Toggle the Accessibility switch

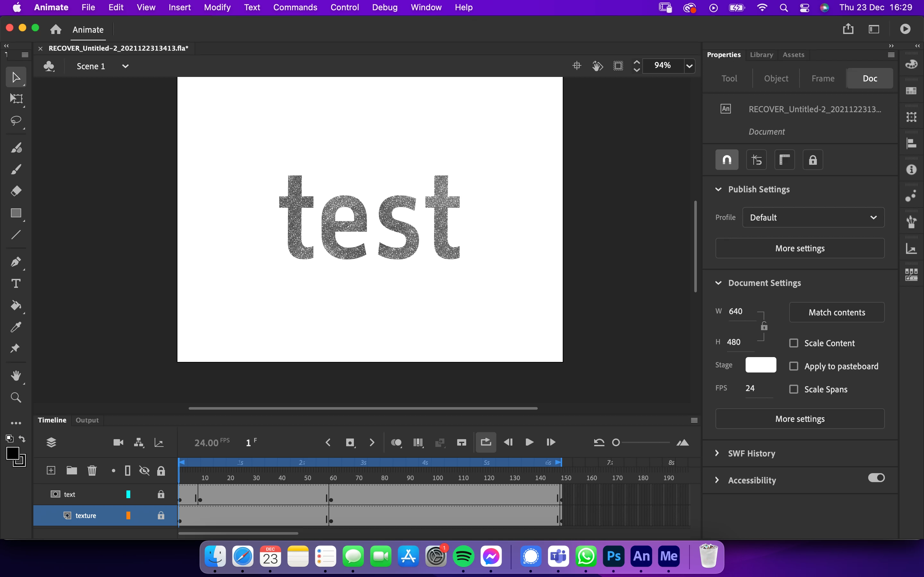(876, 478)
